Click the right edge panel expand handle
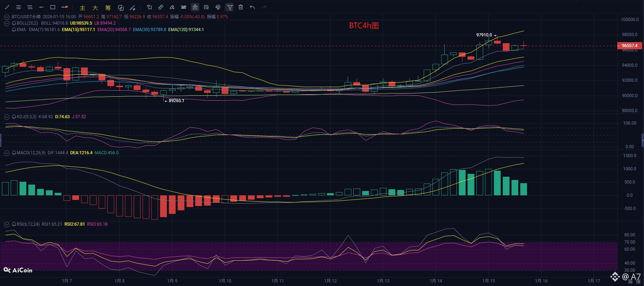This screenshot has width=644, height=286. click(x=643, y=140)
